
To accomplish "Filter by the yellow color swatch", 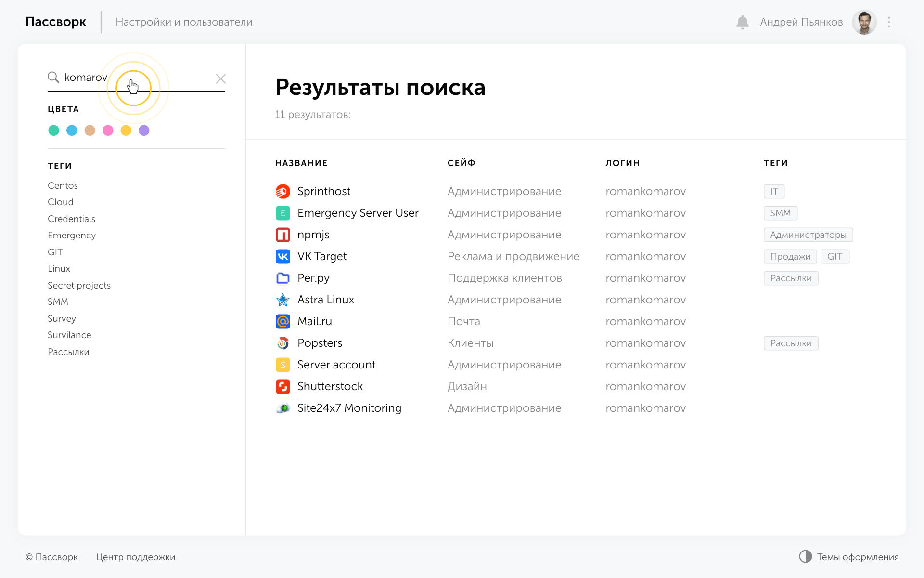I will (126, 131).
